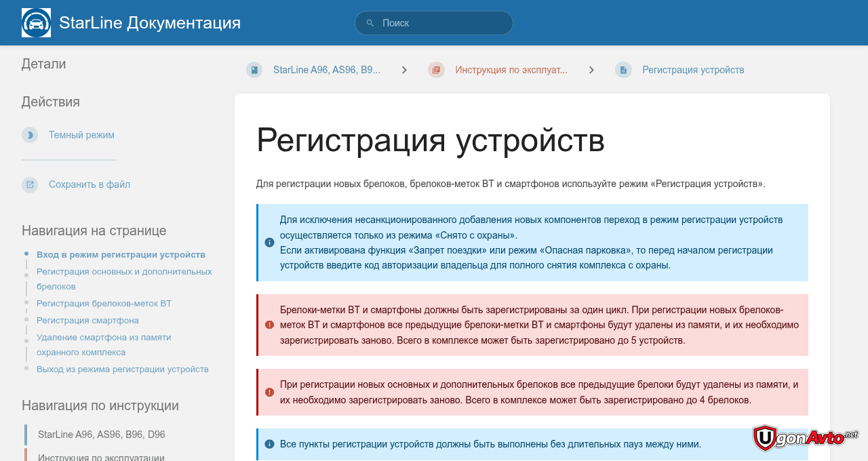This screenshot has width=868, height=461.
Task: Open StarLine A96, AS96, B96, D96 in manual navigation
Action: point(102,435)
